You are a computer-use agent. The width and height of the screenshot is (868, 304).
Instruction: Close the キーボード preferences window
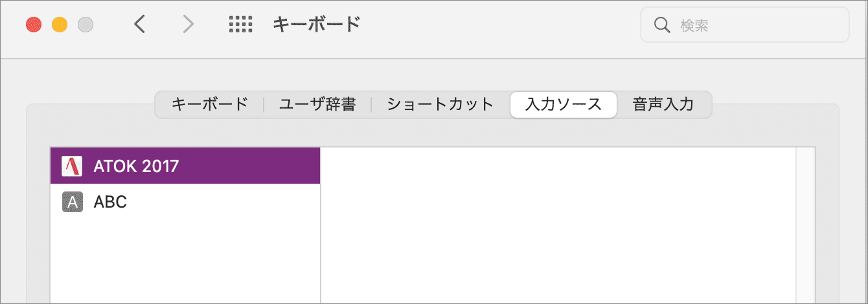click(x=34, y=25)
